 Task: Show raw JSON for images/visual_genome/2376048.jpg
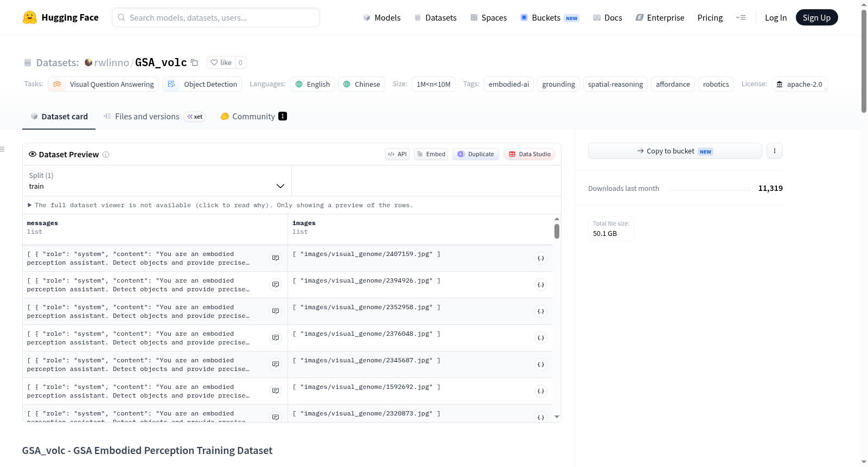pos(541,338)
